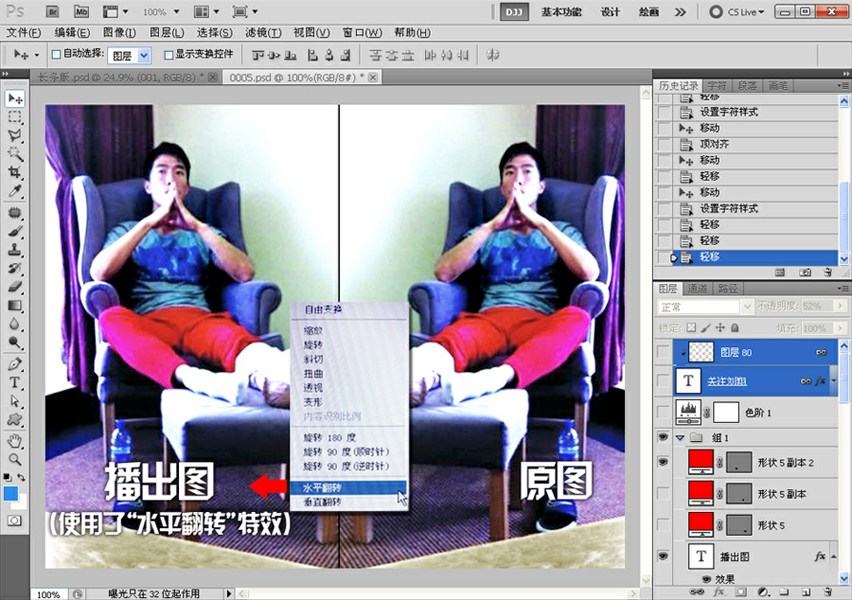The height and width of the screenshot is (600, 852).
Task: Pick the Horizontal Type tool
Action: click(x=15, y=383)
